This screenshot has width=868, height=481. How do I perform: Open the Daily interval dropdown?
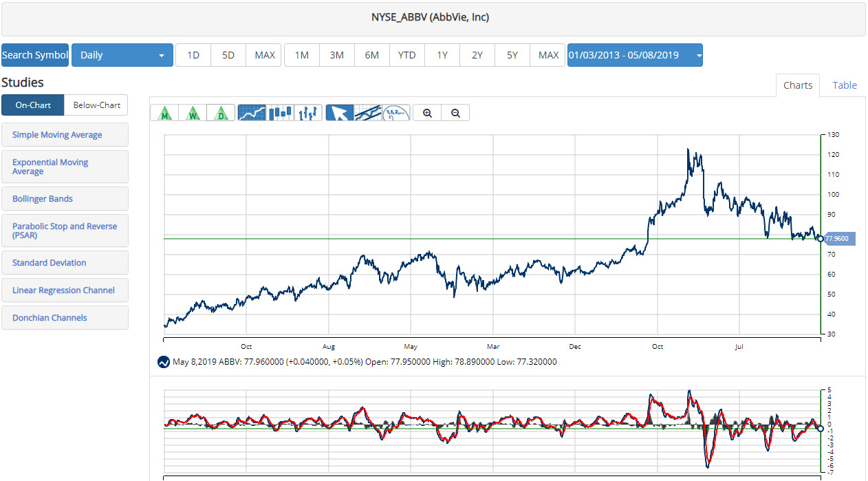click(x=122, y=55)
